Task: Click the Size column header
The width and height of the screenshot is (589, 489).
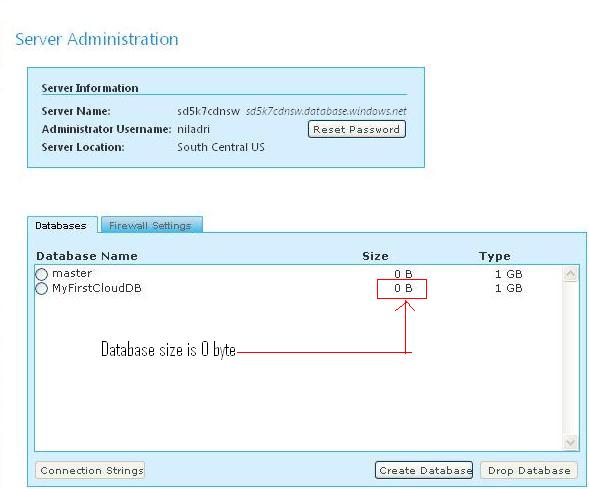Action: tap(375, 256)
